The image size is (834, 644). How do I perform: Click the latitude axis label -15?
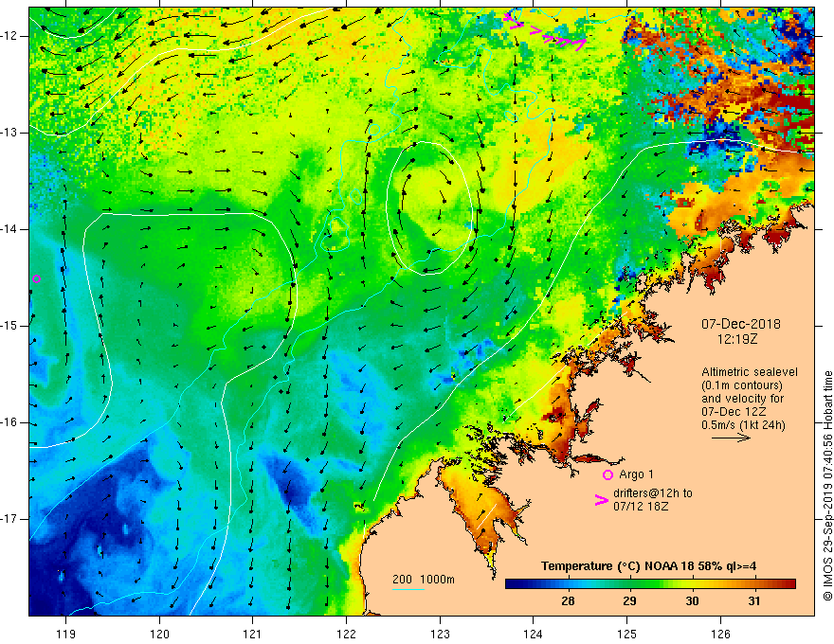pos(10,326)
